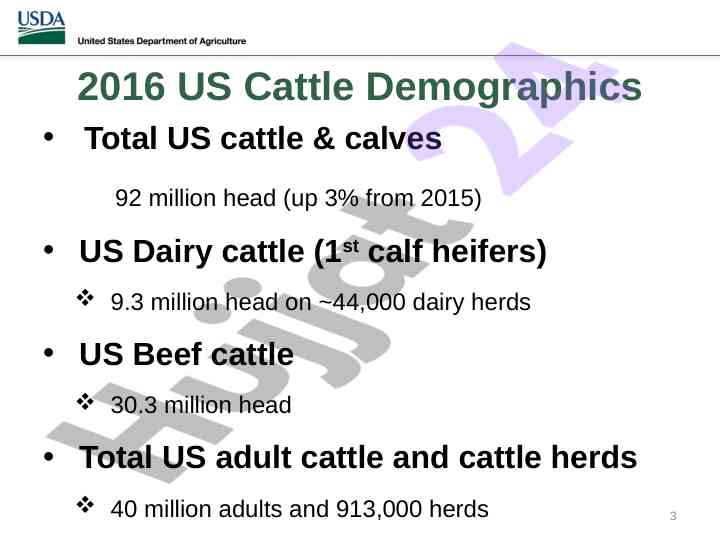Click the diamond bullet beside 9.3 million head
This screenshot has height=540, width=720.
click(85, 298)
